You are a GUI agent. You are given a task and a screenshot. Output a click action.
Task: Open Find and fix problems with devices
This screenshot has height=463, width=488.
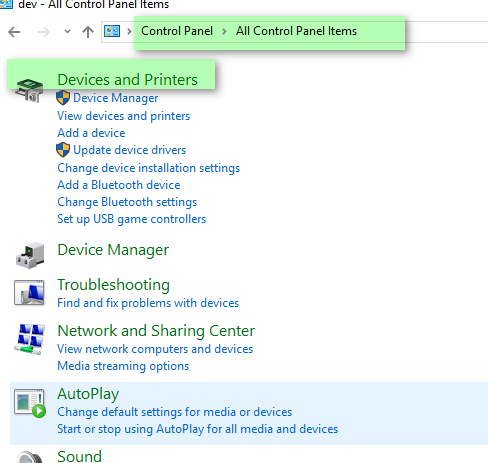pyautogui.click(x=148, y=303)
